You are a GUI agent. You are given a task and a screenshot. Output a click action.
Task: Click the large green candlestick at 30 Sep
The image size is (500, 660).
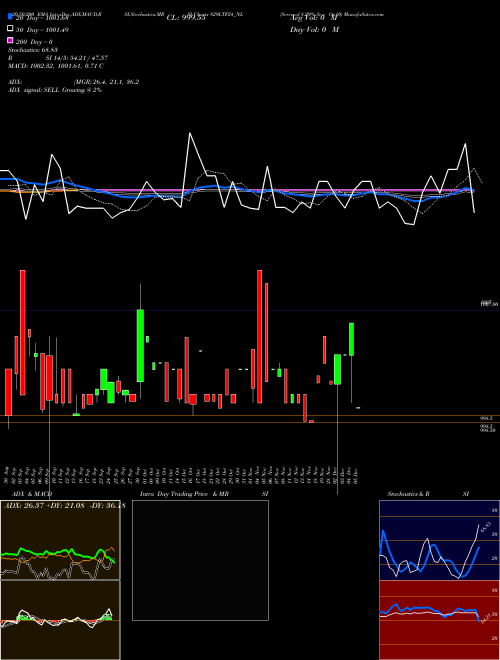point(140,346)
